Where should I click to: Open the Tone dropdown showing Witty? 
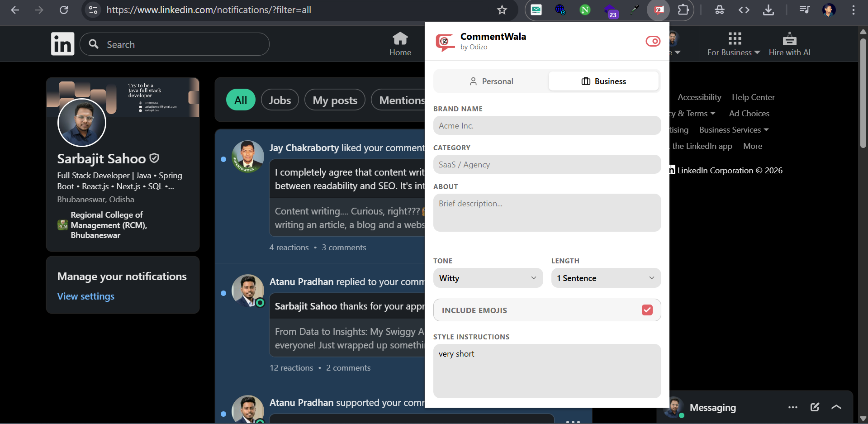click(x=488, y=278)
